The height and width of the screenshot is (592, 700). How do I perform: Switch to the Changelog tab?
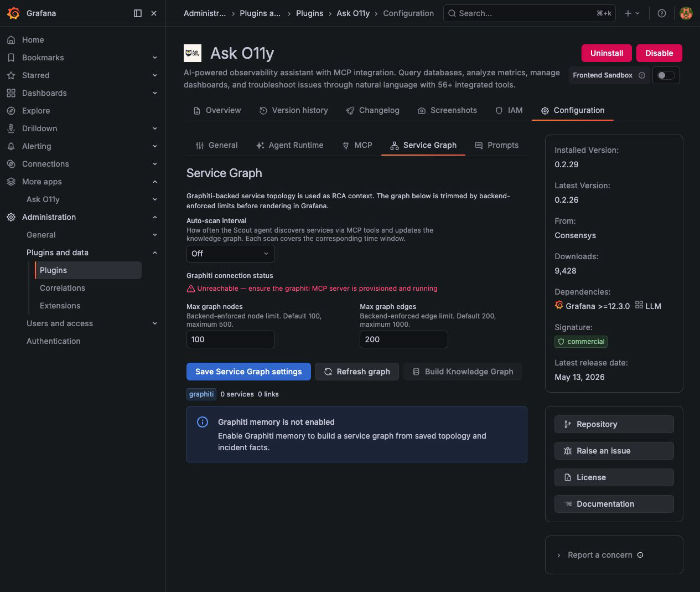(x=373, y=110)
